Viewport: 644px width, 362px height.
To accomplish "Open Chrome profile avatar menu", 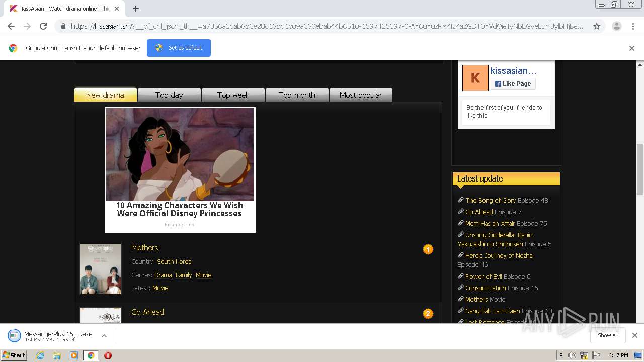I will [x=616, y=26].
